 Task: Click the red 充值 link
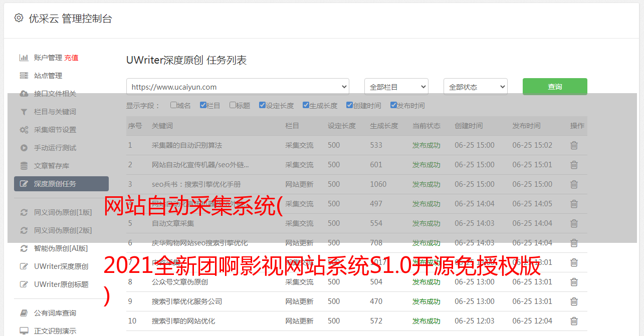point(71,58)
